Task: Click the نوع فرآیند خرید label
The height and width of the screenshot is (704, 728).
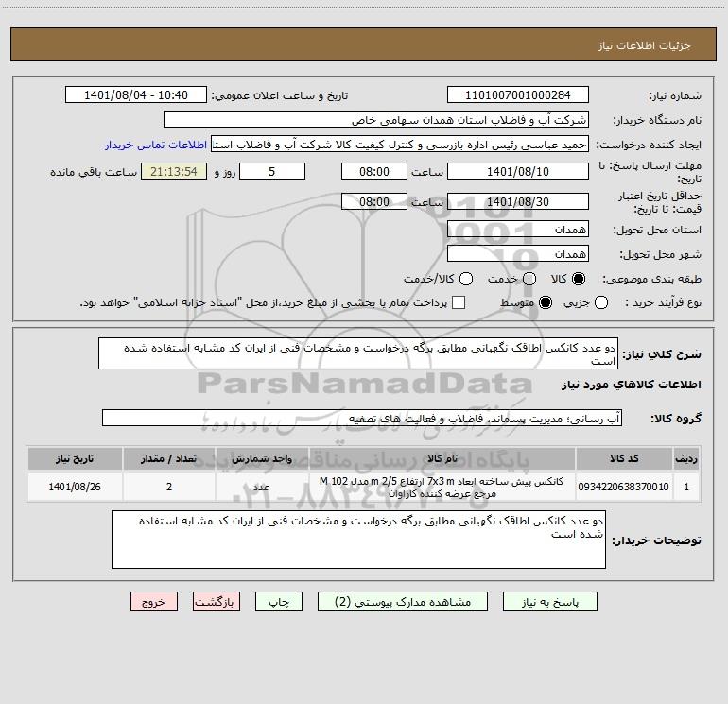Action: tap(663, 302)
